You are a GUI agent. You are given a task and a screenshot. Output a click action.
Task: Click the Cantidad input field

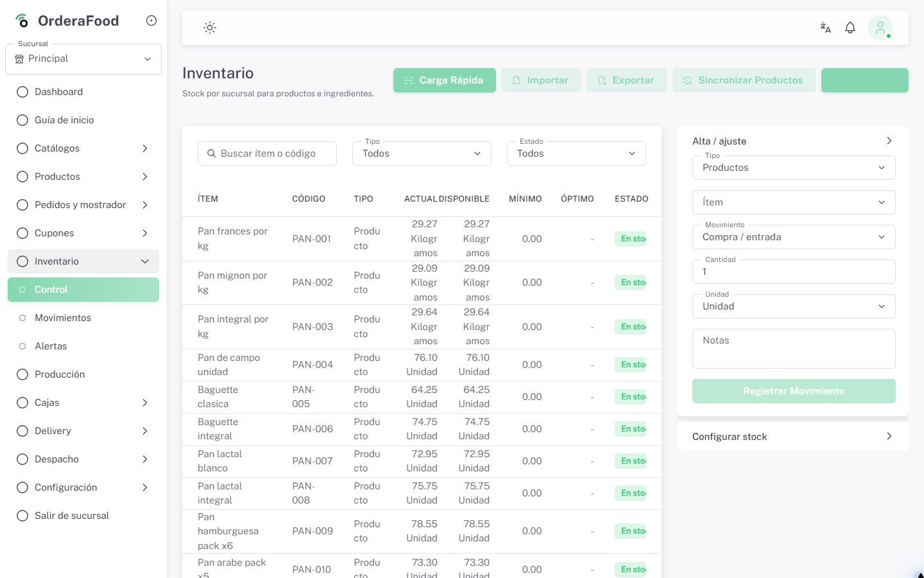(x=794, y=272)
